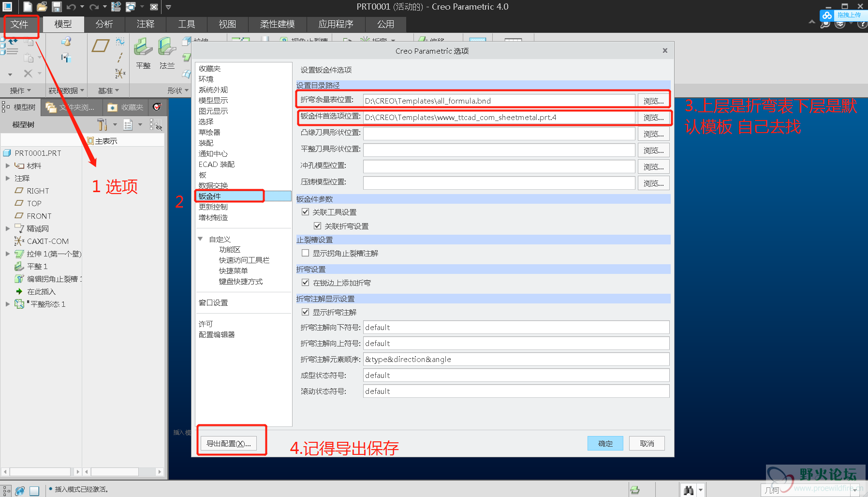Click the Tree columns display icon
This screenshot has width=868, height=497.
coord(155,125)
